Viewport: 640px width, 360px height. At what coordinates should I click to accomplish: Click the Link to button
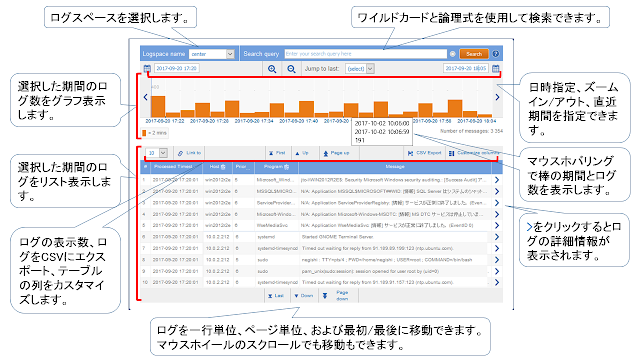(x=190, y=153)
